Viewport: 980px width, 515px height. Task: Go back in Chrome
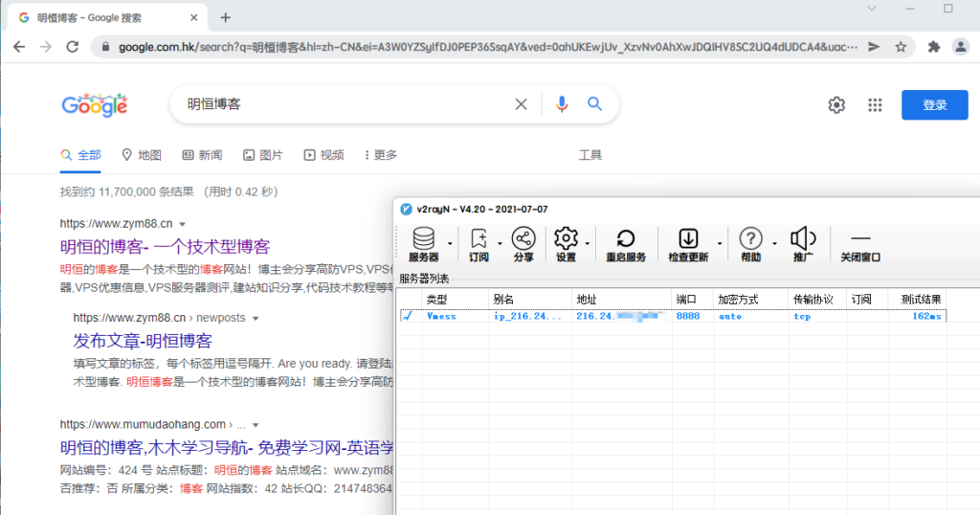tap(19, 47)
